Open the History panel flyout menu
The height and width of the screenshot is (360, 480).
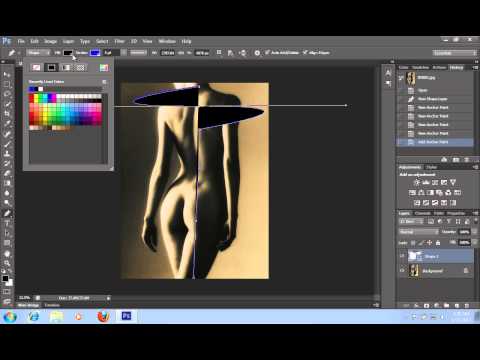475,67
